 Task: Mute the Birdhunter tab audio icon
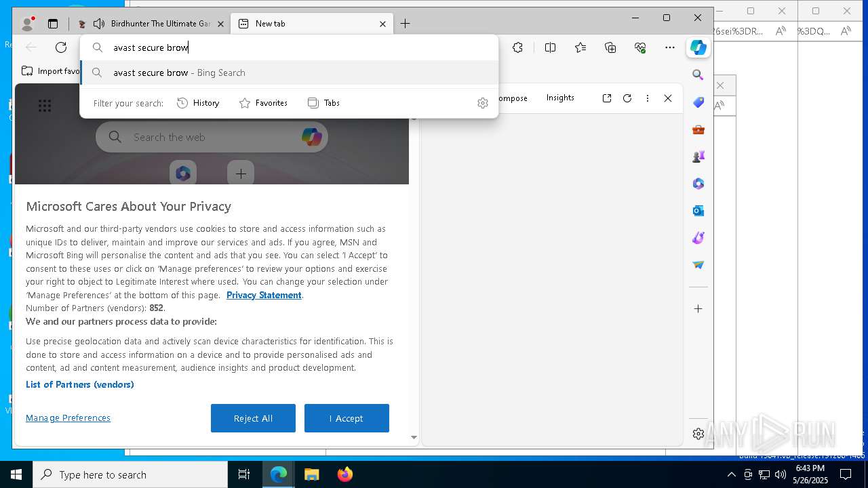[99, 24]
